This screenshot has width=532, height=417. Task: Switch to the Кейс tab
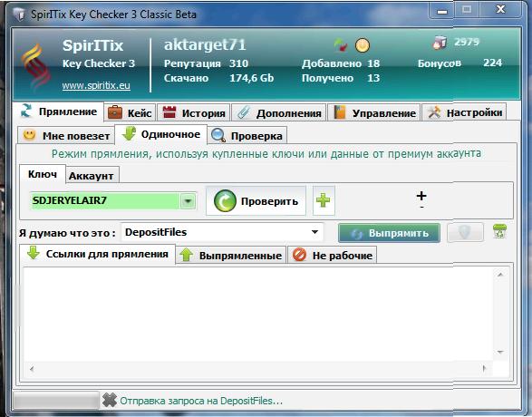click(130, 112)
